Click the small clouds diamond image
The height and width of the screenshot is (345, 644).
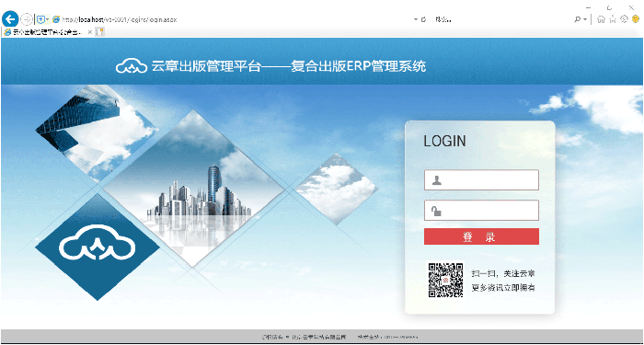click(x=337, y=189)
